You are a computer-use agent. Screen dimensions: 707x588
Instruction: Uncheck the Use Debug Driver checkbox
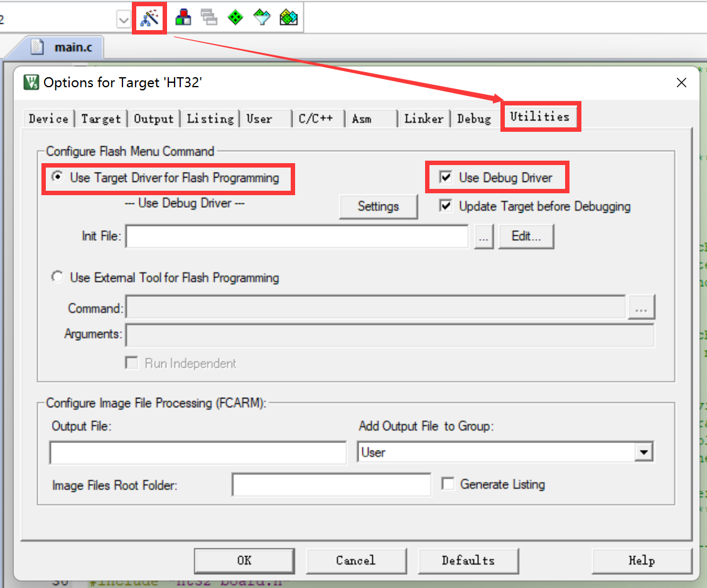(446, 178)
